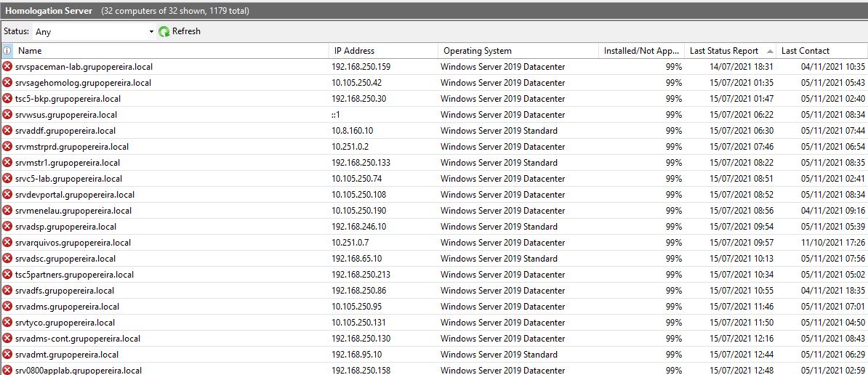This screenshot has height=375, width=868.
Task: Sort by the Last Contact column header
Action: (x=822, y=51)
